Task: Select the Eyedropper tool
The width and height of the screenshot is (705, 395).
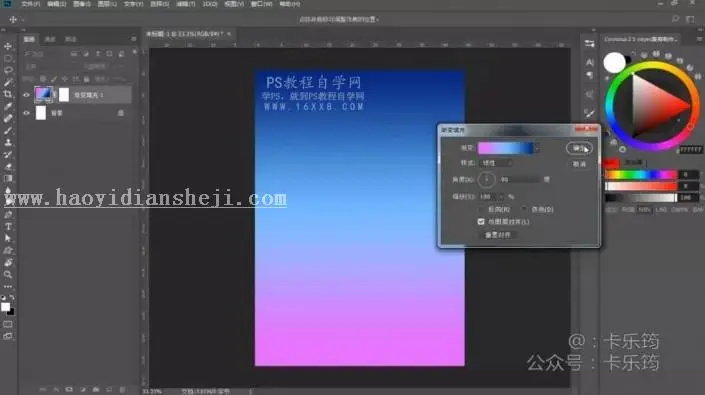Action: 8,106
